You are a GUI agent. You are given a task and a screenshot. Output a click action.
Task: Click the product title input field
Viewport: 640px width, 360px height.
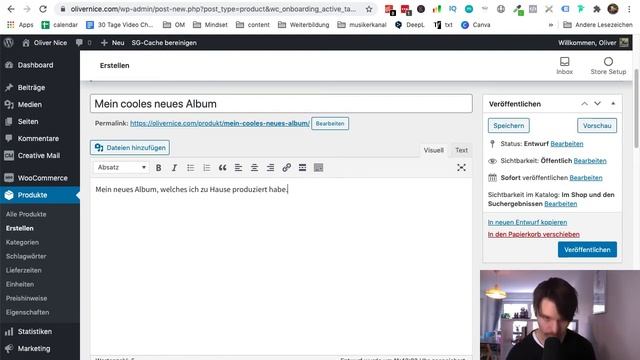(x=281, y=104)
